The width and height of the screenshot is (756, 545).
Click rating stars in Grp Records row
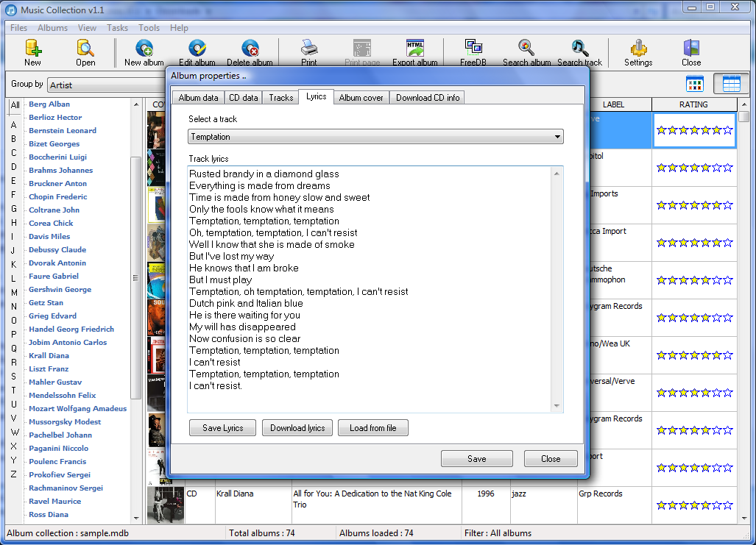tap(695, 505)
